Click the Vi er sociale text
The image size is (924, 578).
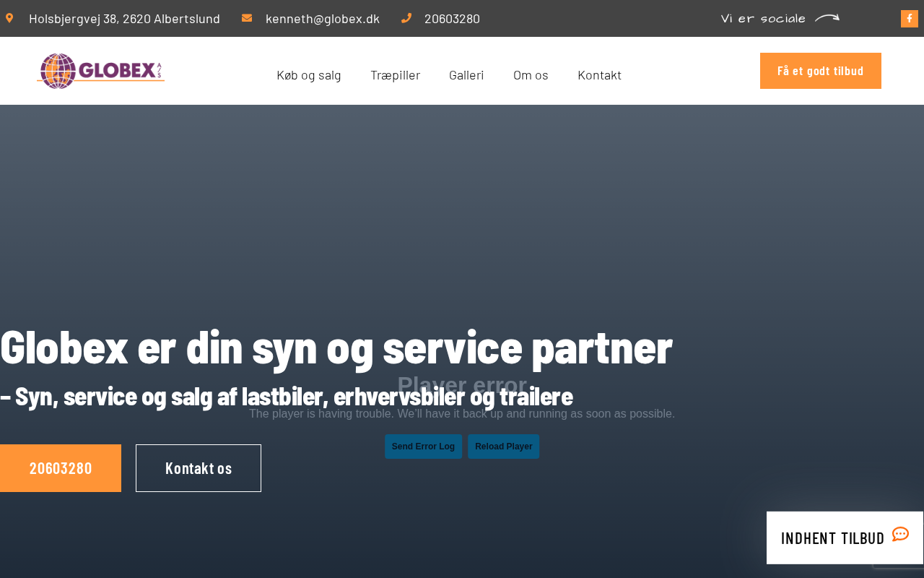click(x=763, y=19)
